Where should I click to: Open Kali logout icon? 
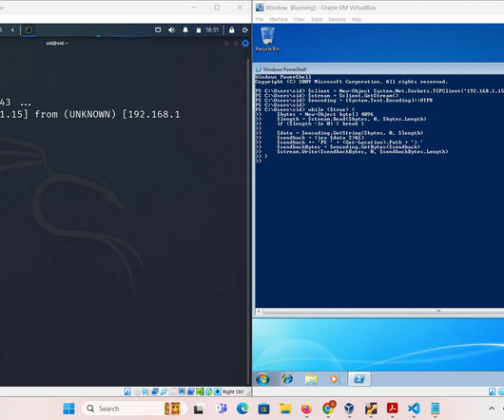tap(245, 29)
